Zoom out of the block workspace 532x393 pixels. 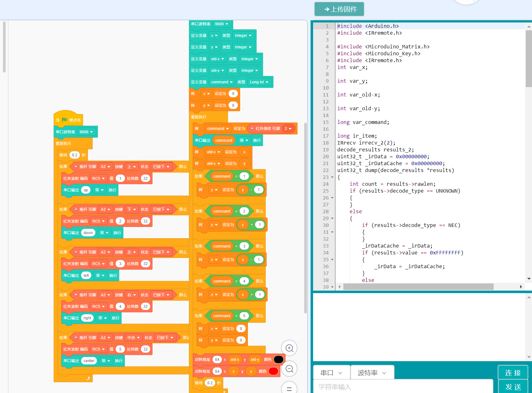289,369
